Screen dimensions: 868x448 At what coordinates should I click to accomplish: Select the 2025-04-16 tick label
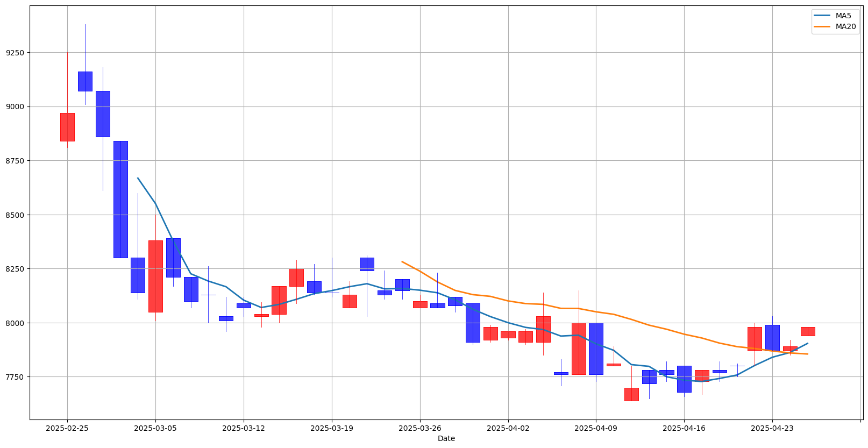[x=684, y=428]
